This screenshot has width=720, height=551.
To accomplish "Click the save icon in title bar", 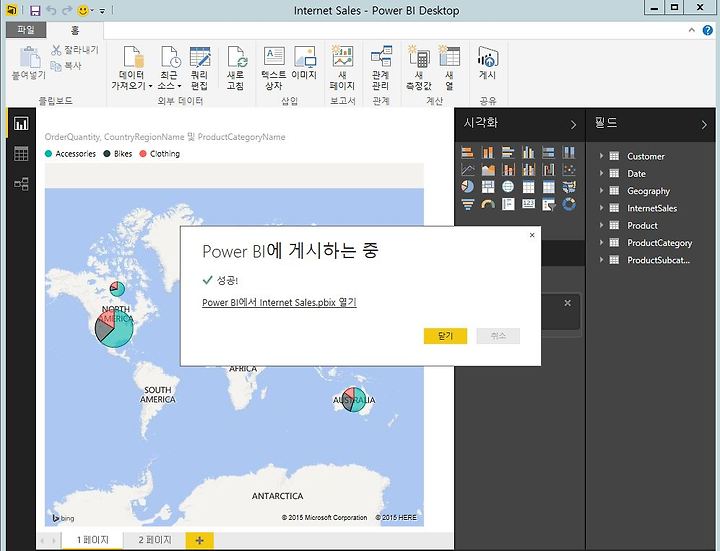I will [35, 10].
